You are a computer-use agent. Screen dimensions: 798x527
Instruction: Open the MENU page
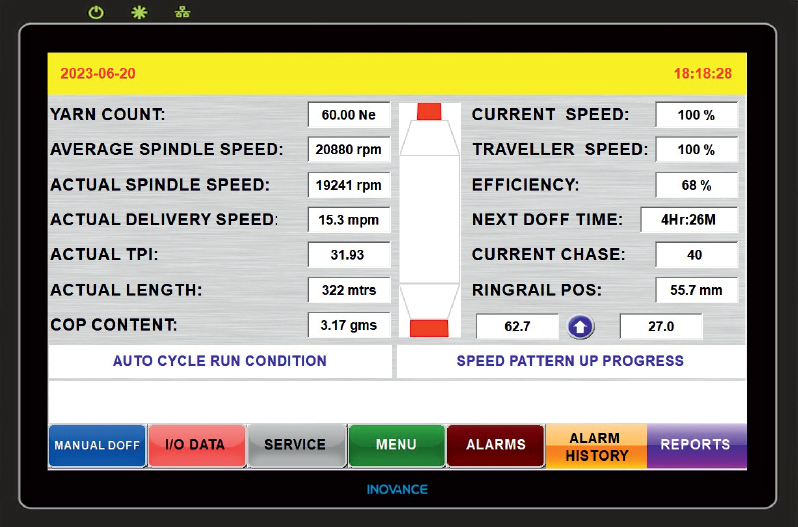coord(396,446)
